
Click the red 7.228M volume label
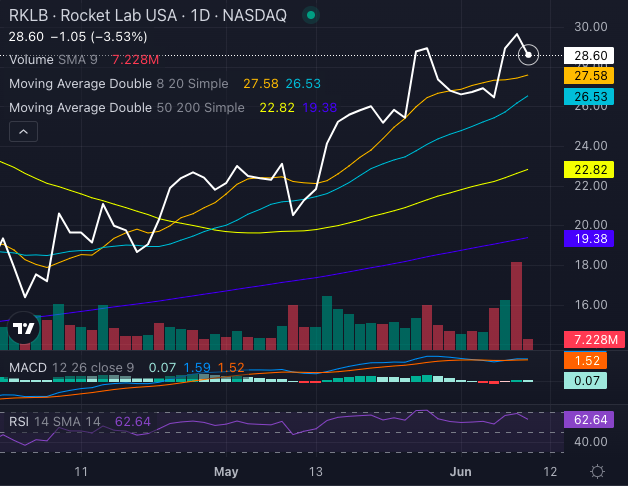(x=594, y=340)
